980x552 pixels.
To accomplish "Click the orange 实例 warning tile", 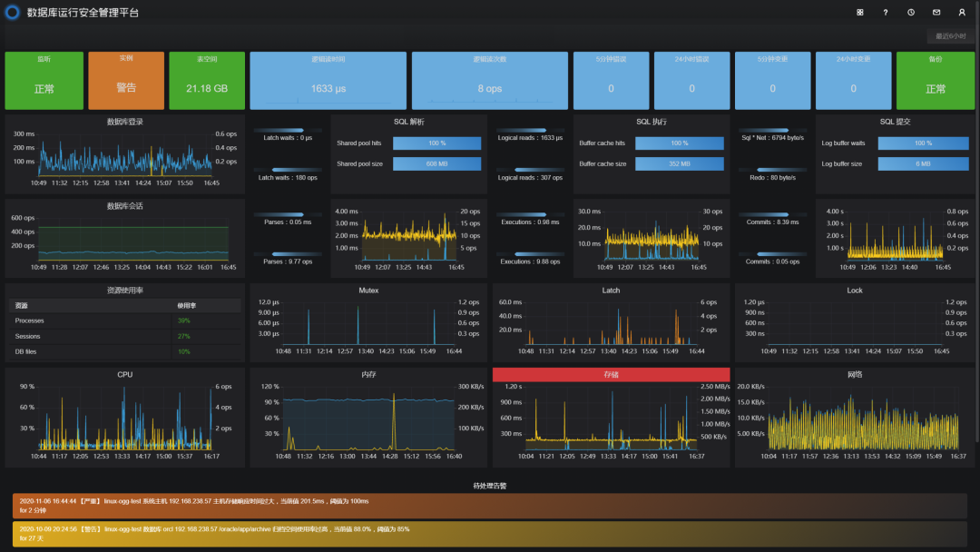I will coord(126,81).
